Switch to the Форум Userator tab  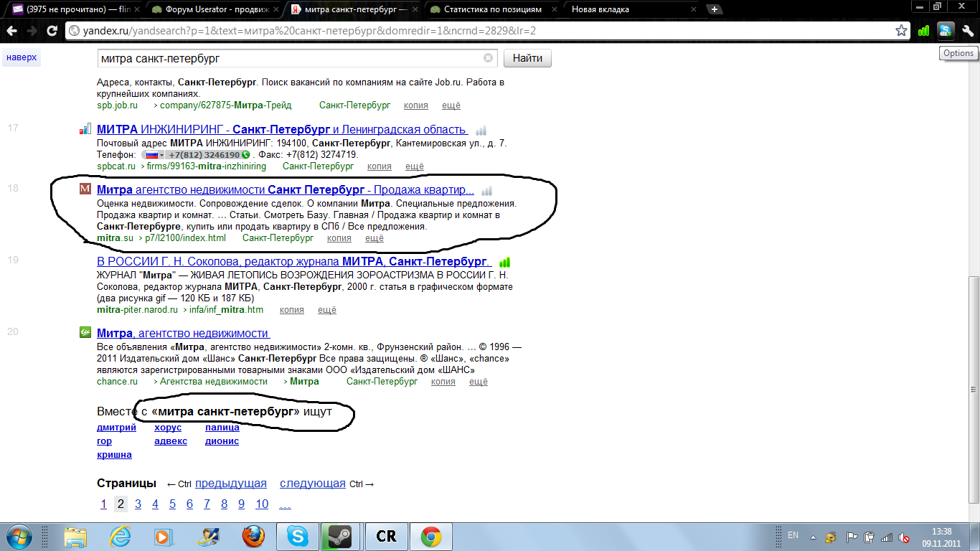point(214,9)
